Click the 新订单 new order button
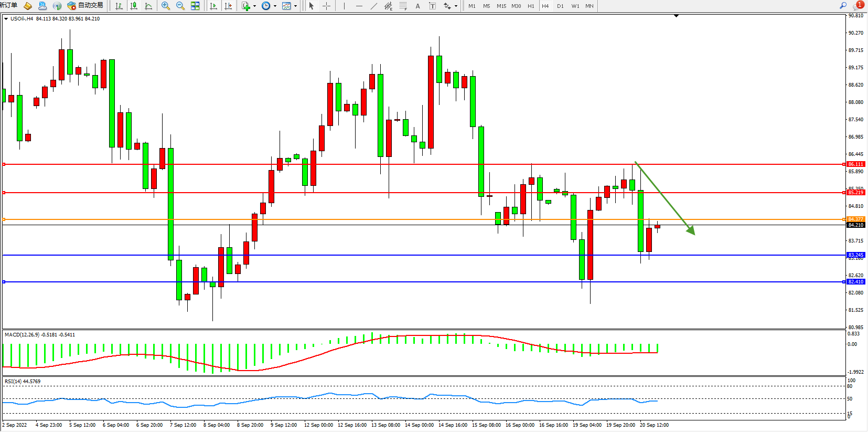 coord(8,5)
